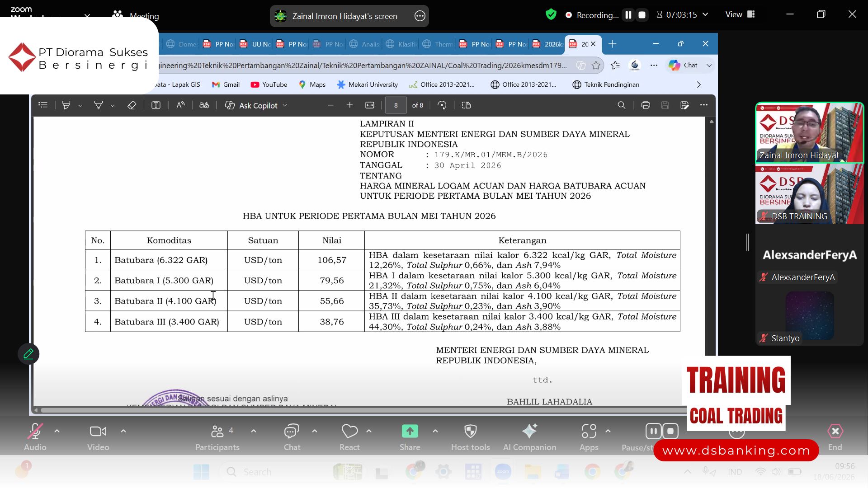
Task: Click the browser address bar URL
Action: point(362,66)
